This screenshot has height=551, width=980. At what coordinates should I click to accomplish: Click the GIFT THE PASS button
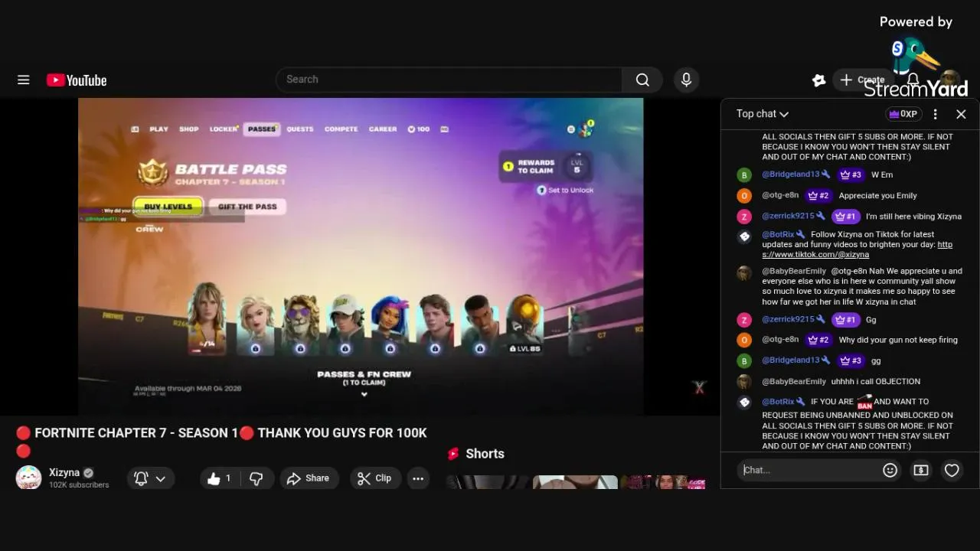pyautogui.click(x=247, y=207)
